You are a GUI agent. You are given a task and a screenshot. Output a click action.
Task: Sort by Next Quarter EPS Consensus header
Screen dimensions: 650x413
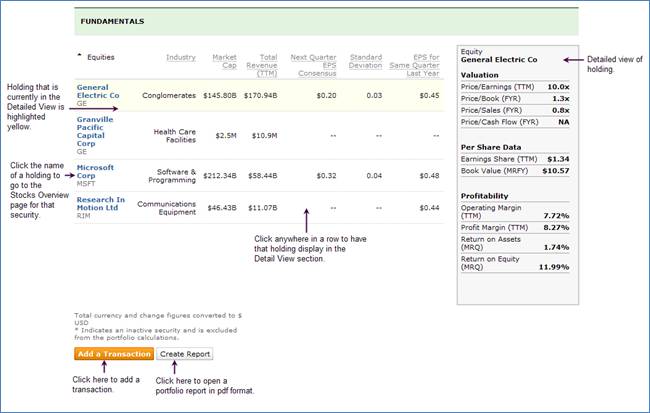click(x=313, y=66)
